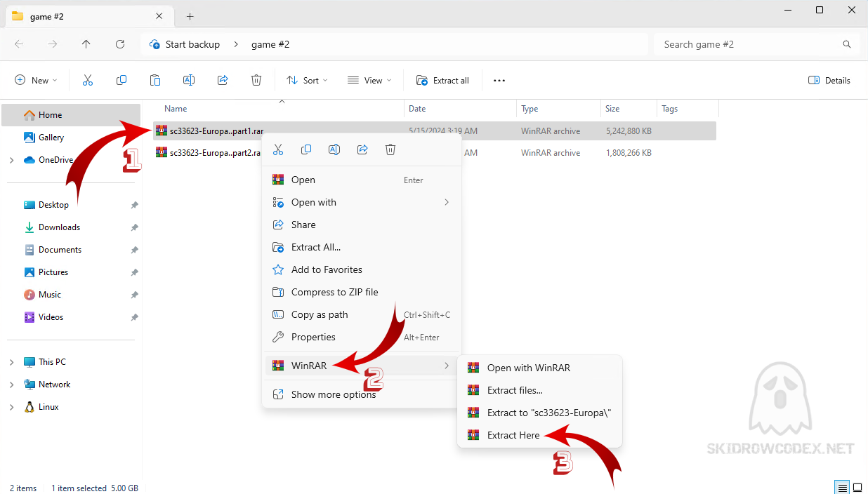Refresh the current folder

[120, 44]
